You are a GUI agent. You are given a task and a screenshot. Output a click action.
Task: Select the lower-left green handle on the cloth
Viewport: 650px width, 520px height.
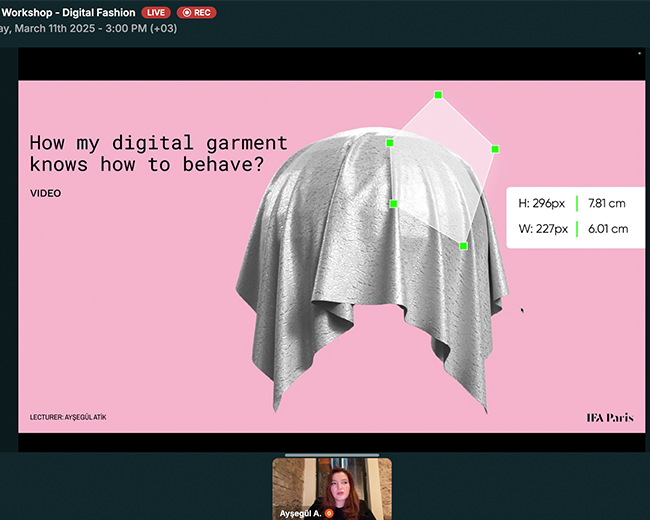tap(394, 204)
